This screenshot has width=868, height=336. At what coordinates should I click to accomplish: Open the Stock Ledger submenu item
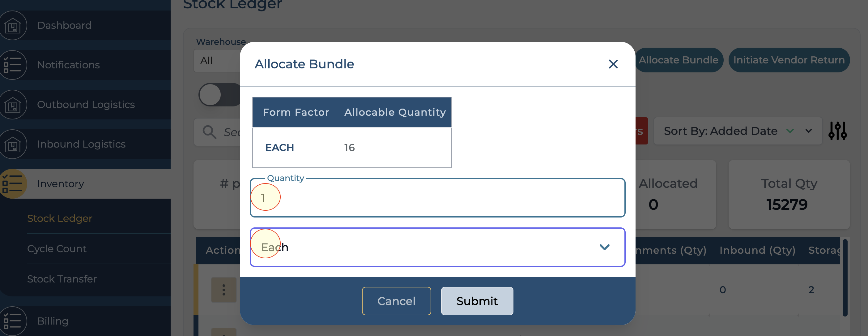point(60,218)
